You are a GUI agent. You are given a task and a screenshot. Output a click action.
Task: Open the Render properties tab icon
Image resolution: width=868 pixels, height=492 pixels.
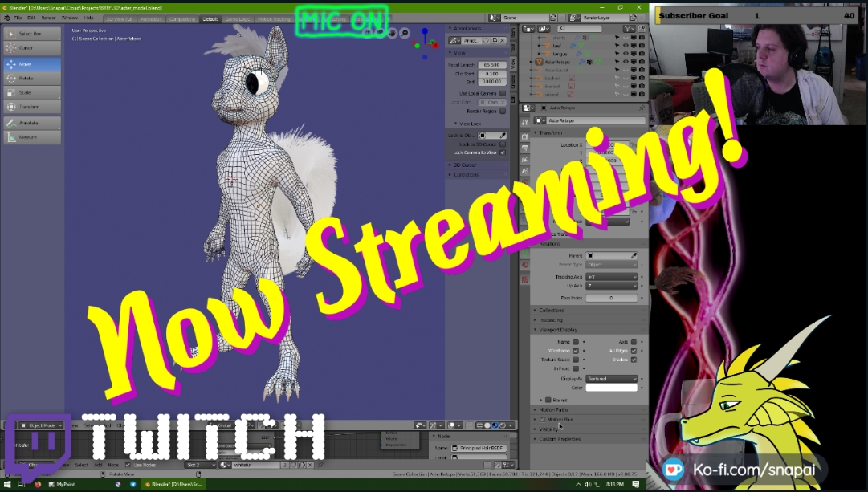click(x=525, y=136)
